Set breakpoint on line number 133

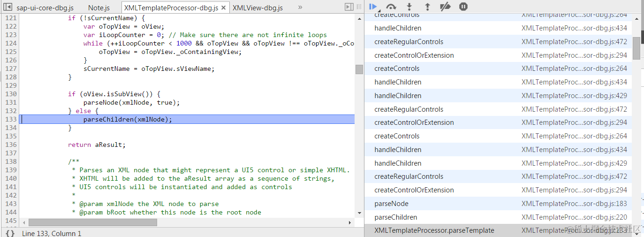10,119
